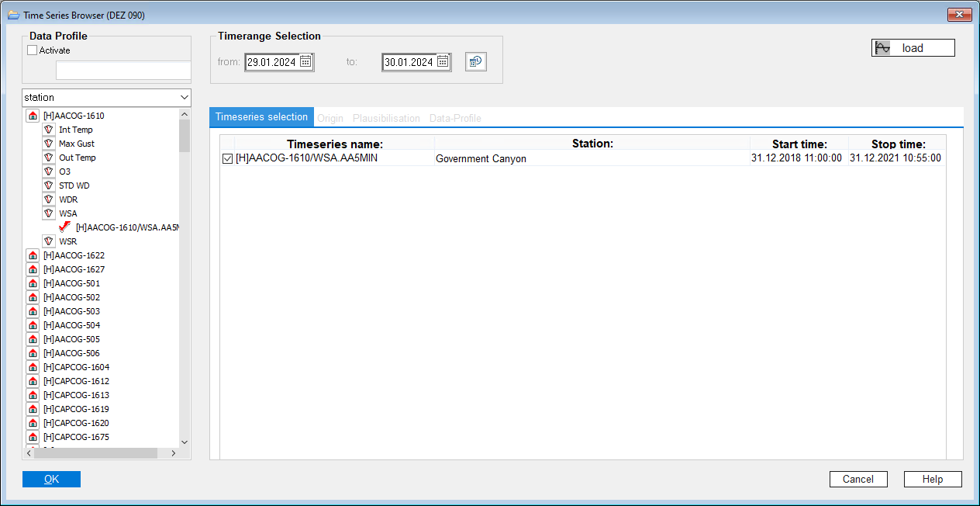Click the station icon next to [H]CAPCOG-1604

point(33,367)
